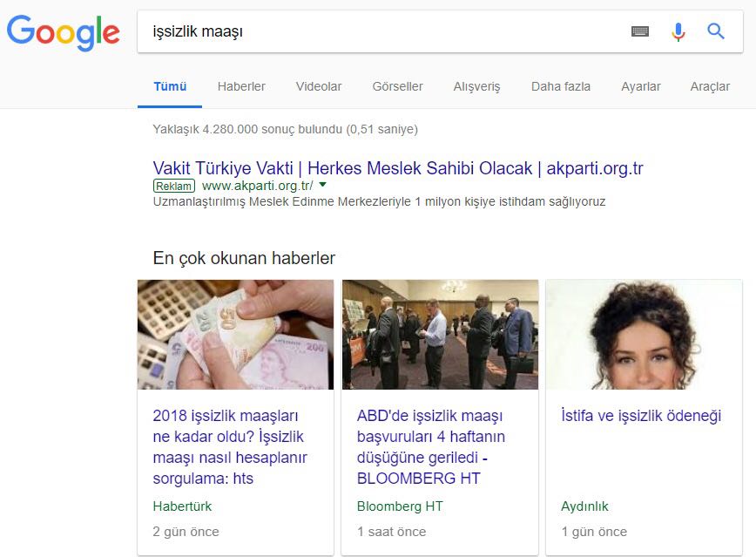Select the green Reklam ad label badge

pos(172,186)
